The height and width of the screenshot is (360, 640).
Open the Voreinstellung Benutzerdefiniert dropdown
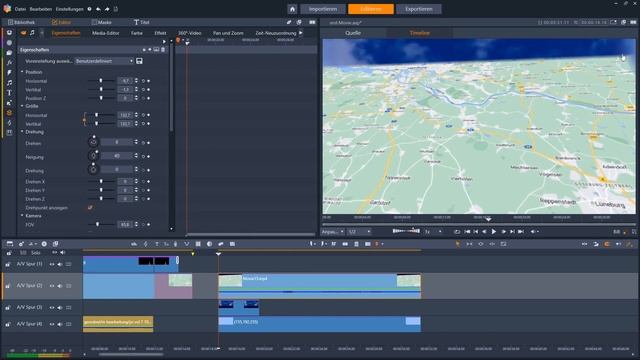coord(104,61)
